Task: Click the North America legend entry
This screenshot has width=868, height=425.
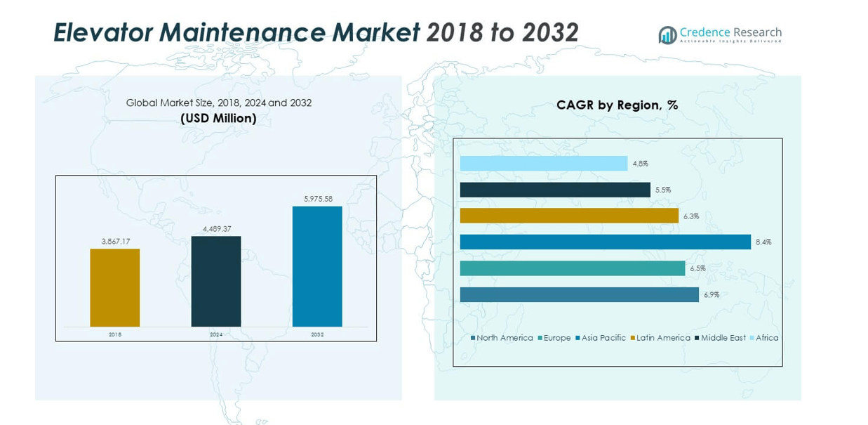Action: (502, 338)
